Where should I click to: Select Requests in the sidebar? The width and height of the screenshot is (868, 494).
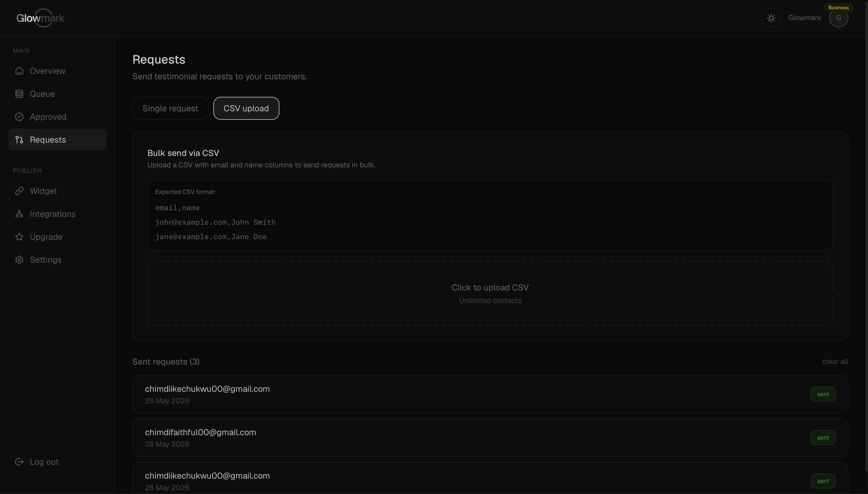coord(57,140)
